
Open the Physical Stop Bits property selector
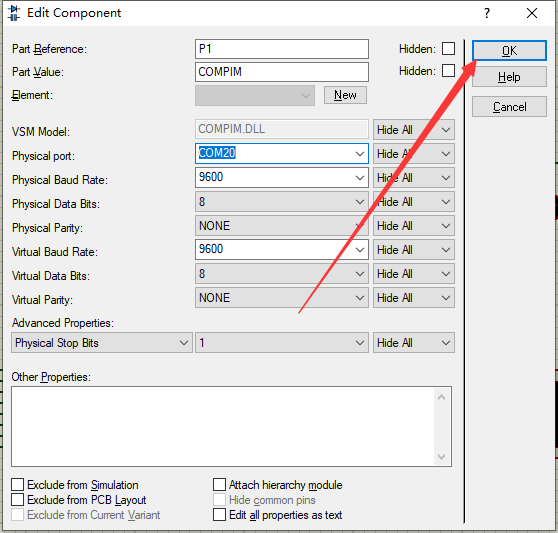[x=102, y=343]
